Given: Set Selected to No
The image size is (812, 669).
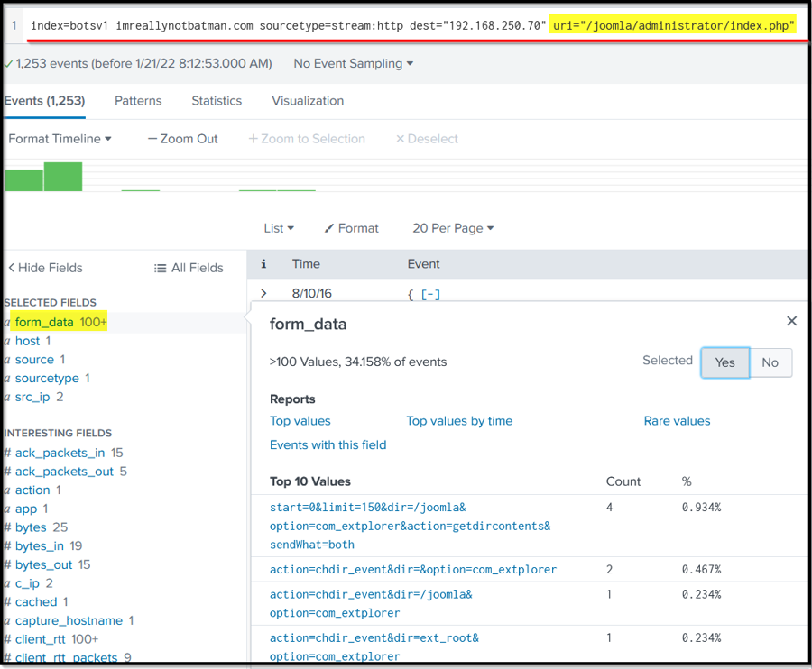Looking at the screenshot, I should [x=770, y=362].
